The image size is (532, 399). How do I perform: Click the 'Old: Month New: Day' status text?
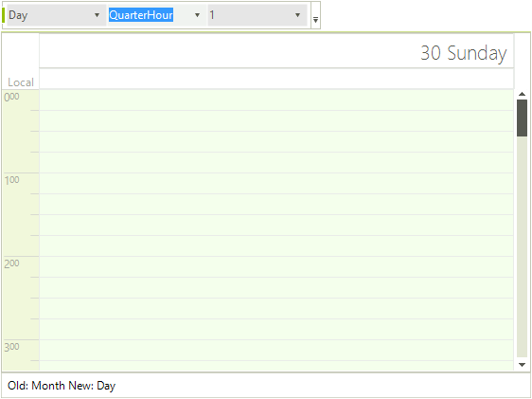(62, 386)
